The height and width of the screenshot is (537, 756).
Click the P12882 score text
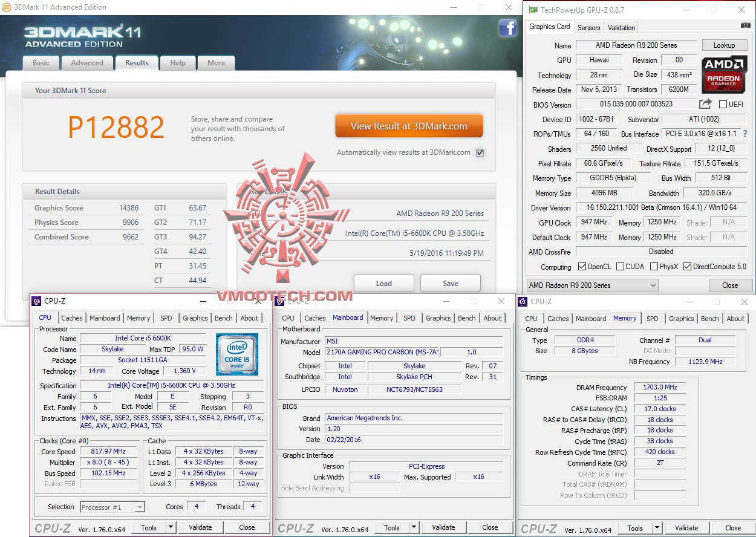point(116,128)
